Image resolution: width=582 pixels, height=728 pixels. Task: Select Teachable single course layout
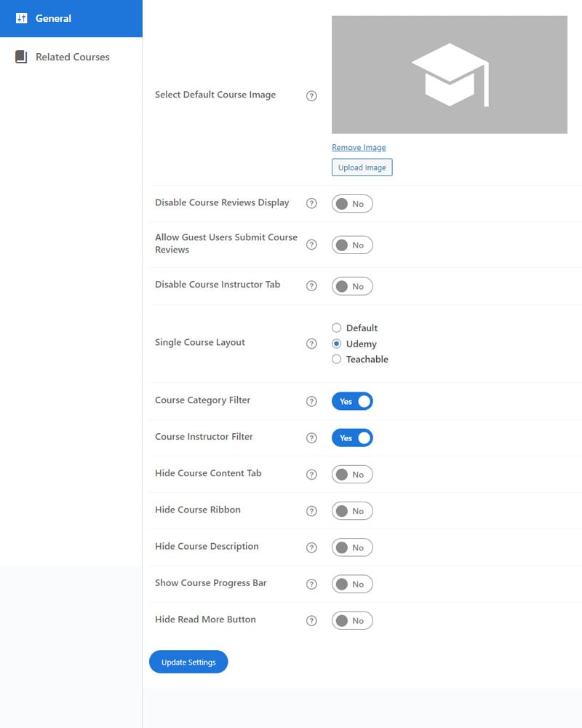336,359
